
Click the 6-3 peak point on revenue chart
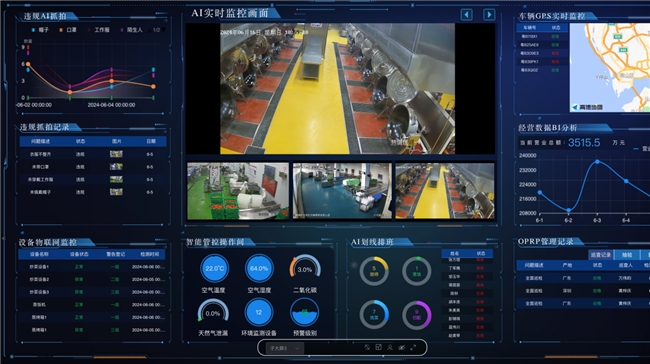597,162
